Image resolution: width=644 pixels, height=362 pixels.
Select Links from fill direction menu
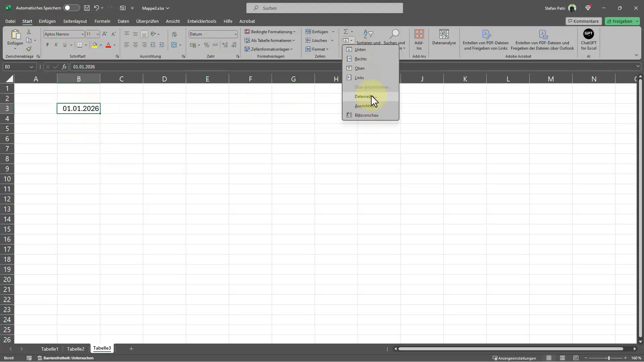[360, 77]
